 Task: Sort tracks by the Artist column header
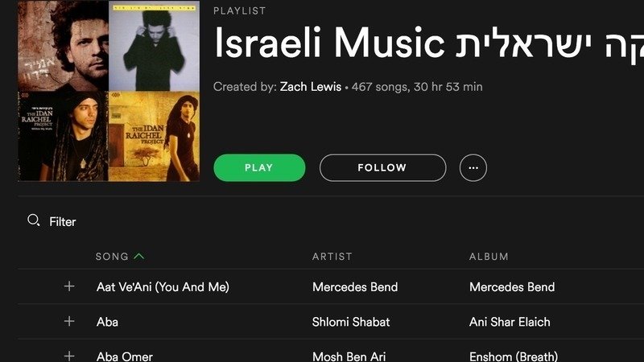tap(332, 257)
